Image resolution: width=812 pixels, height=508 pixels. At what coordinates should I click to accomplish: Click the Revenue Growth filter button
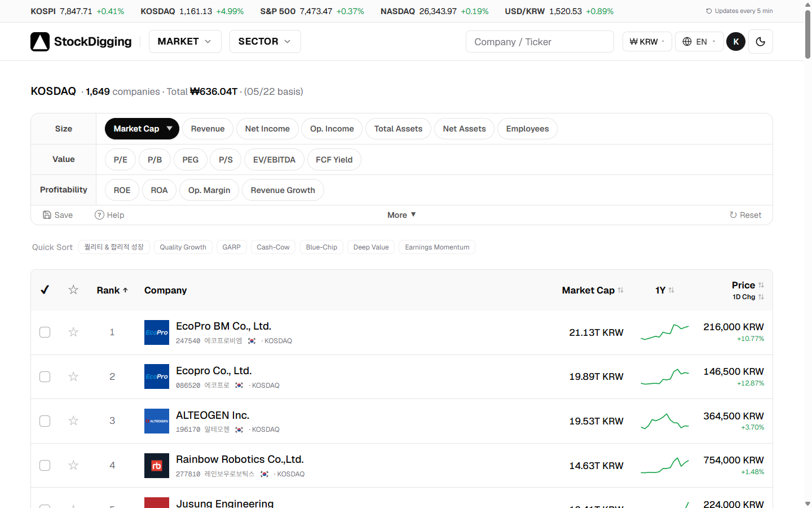(283, 190)
